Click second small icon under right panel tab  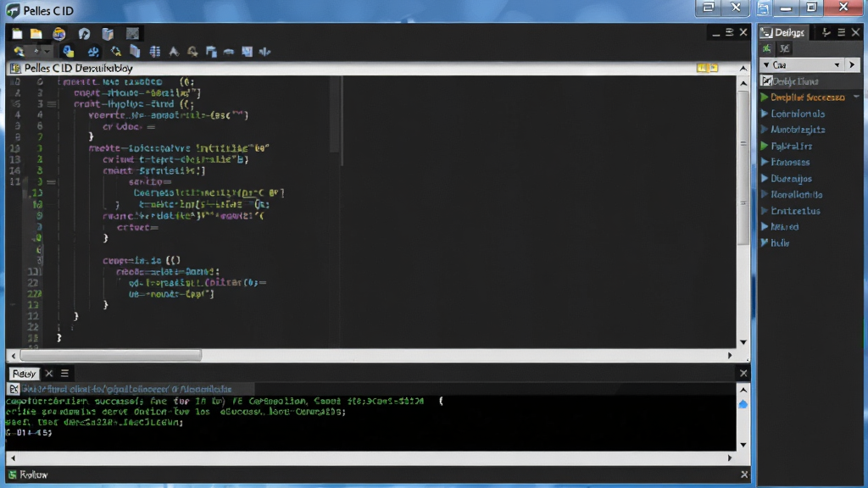[x=784, y=48]
